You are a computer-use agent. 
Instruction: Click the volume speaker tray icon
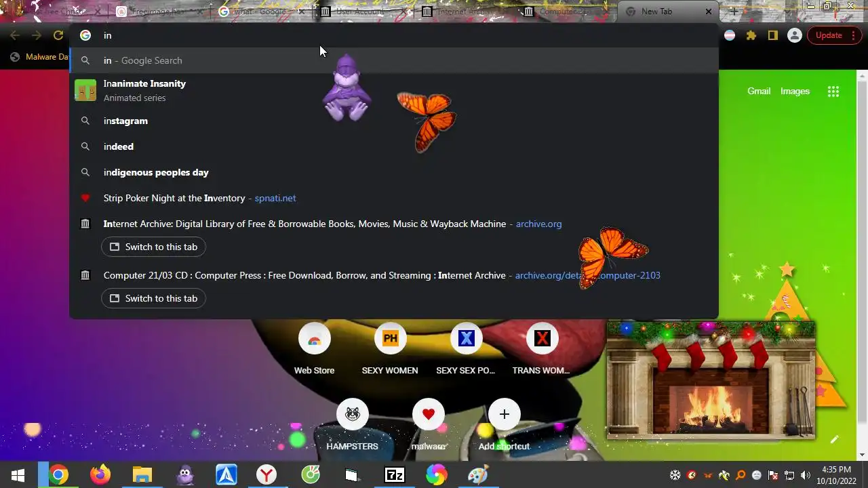[806, 475]
